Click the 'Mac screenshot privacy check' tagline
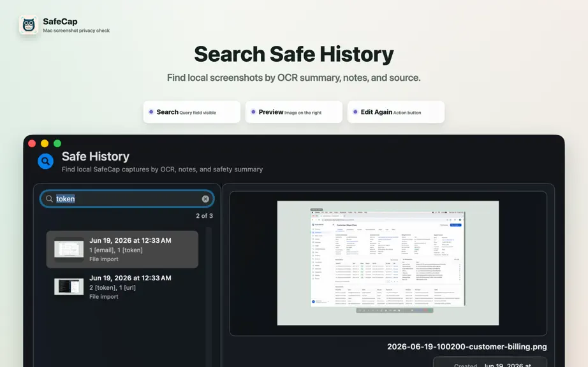Image resolution: width=588 pixels, height=367 pixels. pyautogui.click(x=76, y=31)
